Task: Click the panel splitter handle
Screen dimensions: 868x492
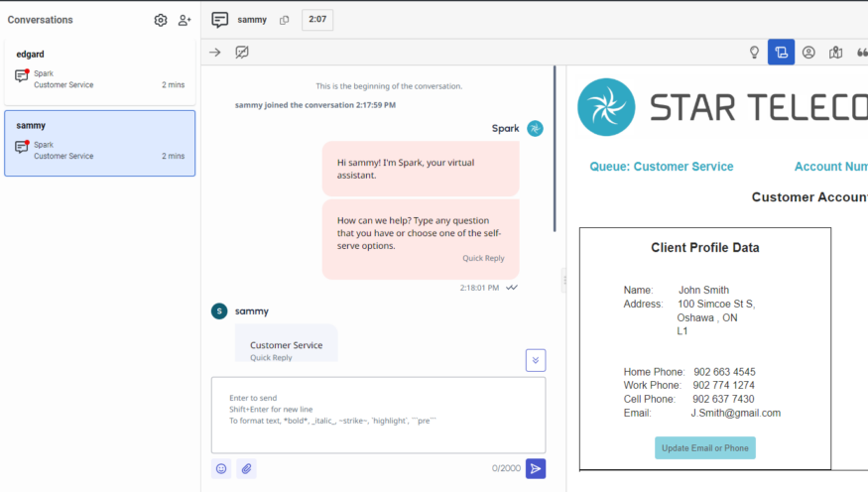Action: [x=564, y=280]
